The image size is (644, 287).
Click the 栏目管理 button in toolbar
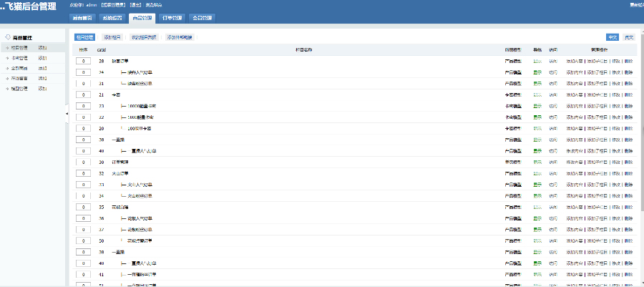[x=85, y=37]
